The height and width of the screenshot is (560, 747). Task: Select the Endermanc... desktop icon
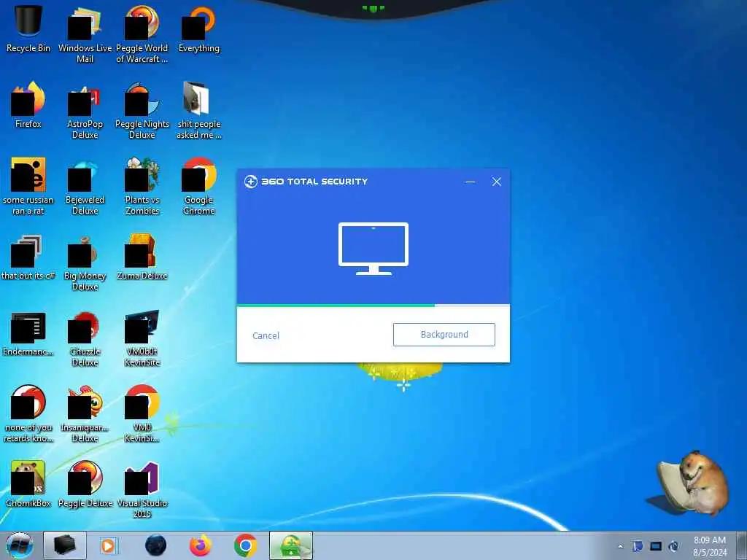click(x=28, y=333)
